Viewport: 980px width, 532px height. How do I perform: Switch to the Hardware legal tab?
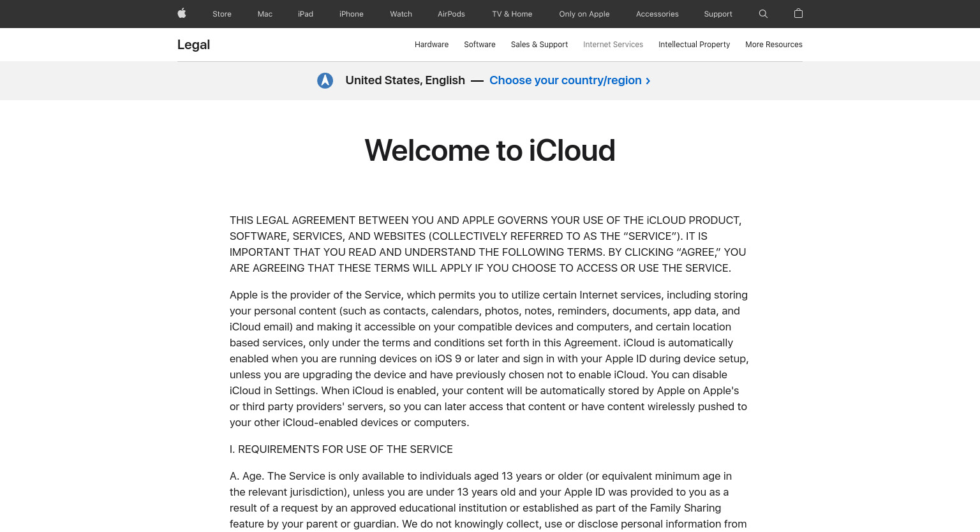point(431,45)
